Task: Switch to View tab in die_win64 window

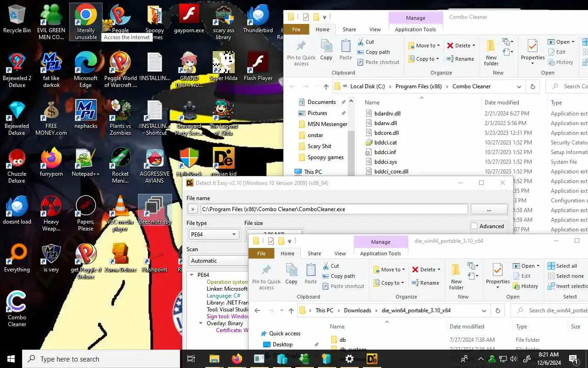Action: point(340,253)
